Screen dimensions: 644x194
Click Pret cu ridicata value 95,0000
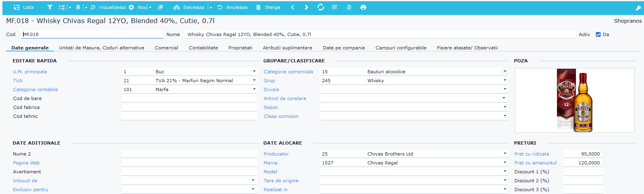(583, 154)
